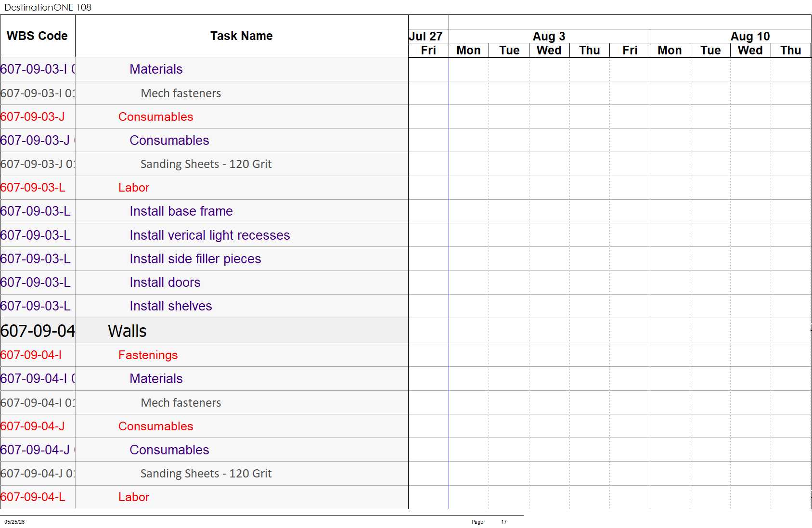Image resolution: width=812 pixels, height=528 pixels.
Task: Click the Fri column under Jul 27
Action: 428,50
